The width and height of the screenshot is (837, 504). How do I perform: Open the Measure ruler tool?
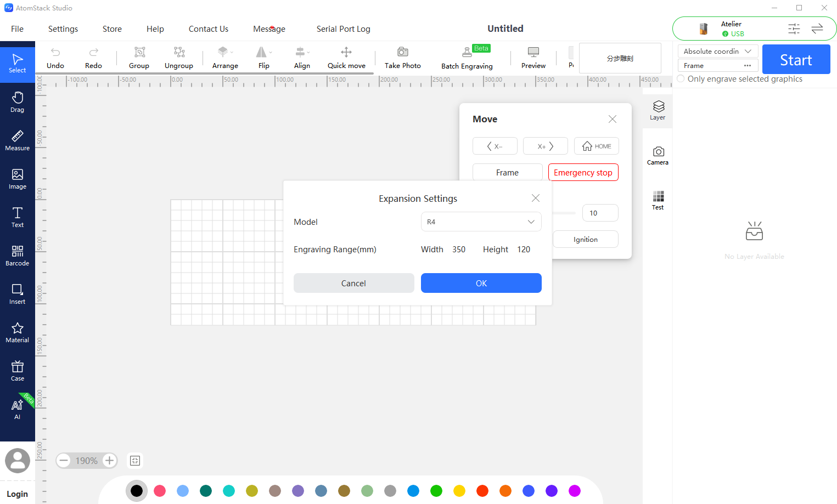[18, 140]
